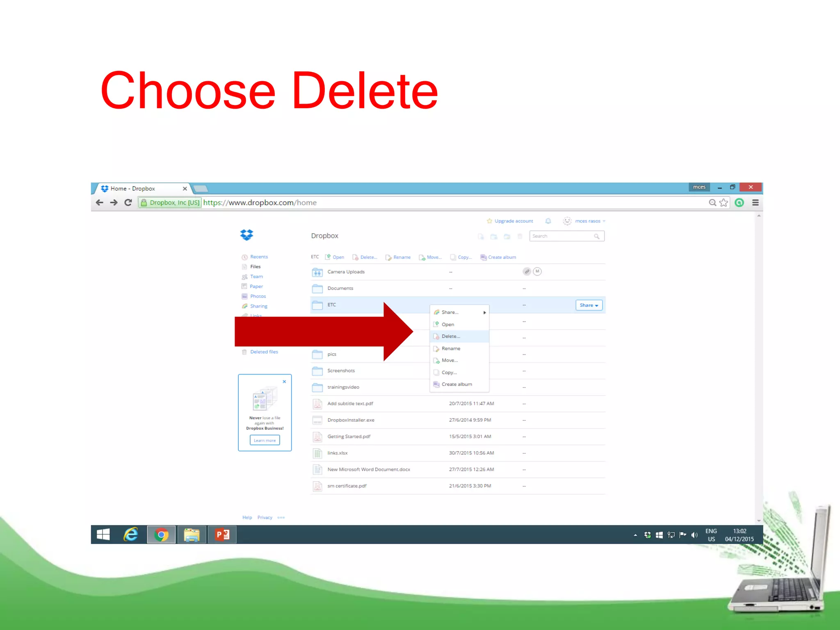Viewport: 840px width, 630px height.
Task: Click Copy in the file action bar
Action: click(x=461, y=257)
